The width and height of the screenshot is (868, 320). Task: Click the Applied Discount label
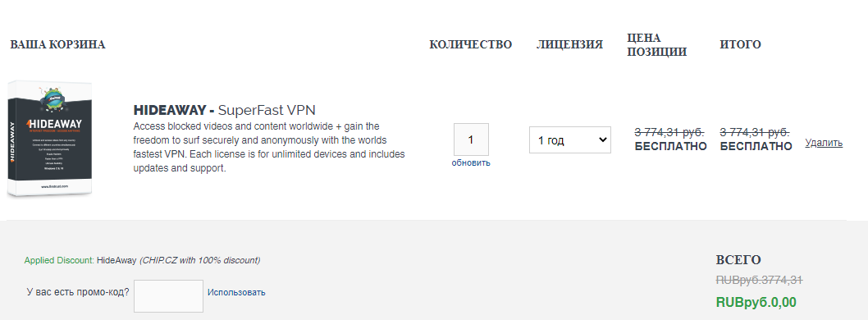pyautogui.click(x=59, y=260)
